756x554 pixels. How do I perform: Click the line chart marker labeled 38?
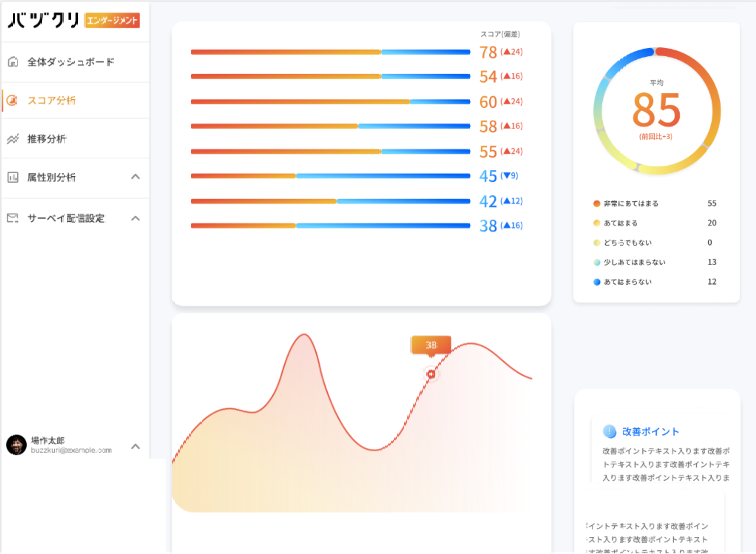point(431,374)
